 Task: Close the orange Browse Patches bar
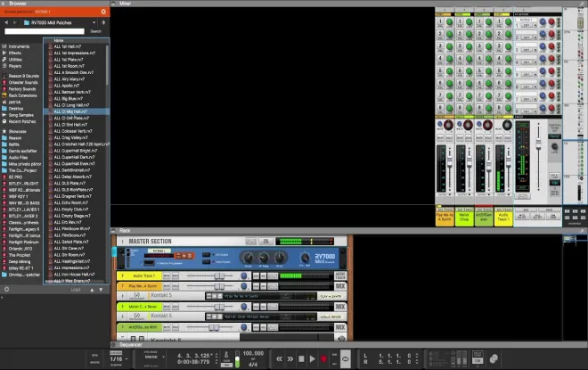[103, 12]
